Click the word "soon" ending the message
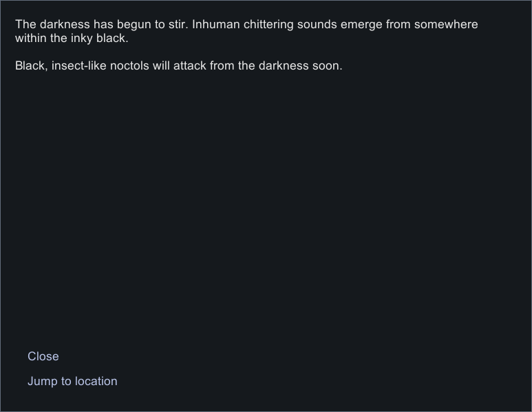The width and height of the screenshot is (532, 412). [x=326, y=66]
